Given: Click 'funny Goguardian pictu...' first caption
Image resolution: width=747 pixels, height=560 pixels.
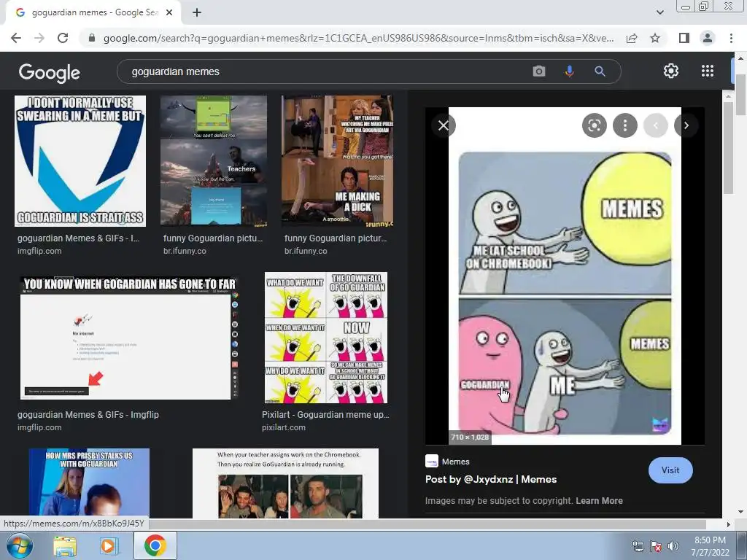Looking at the screenshot, I should tap(213, 238).
